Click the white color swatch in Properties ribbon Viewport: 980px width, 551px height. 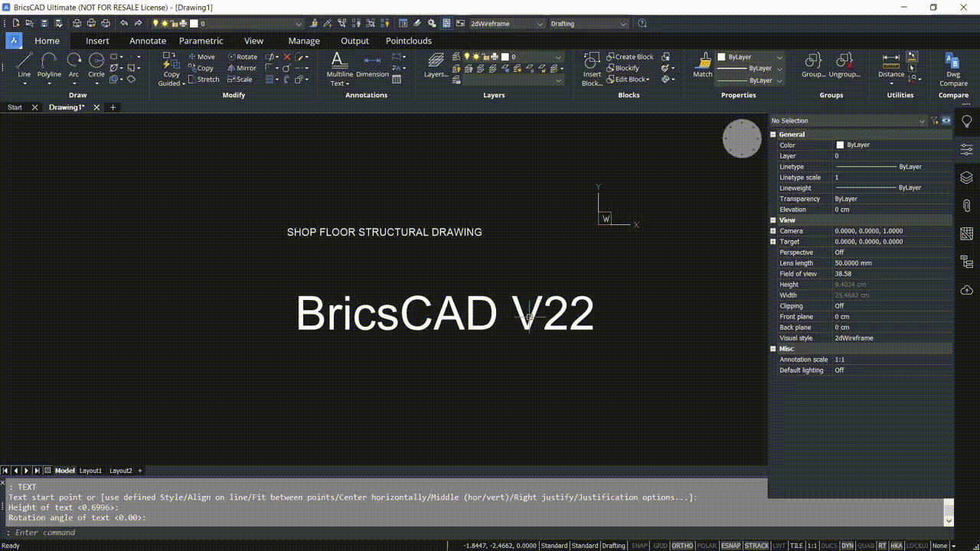[x=721, y=57]
